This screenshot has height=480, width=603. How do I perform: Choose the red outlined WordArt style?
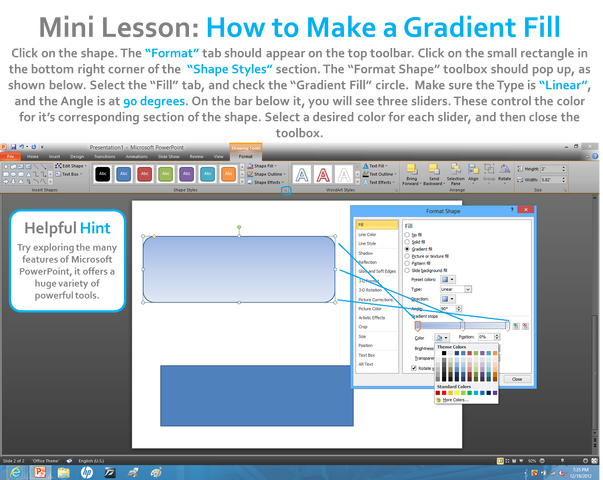323,175
